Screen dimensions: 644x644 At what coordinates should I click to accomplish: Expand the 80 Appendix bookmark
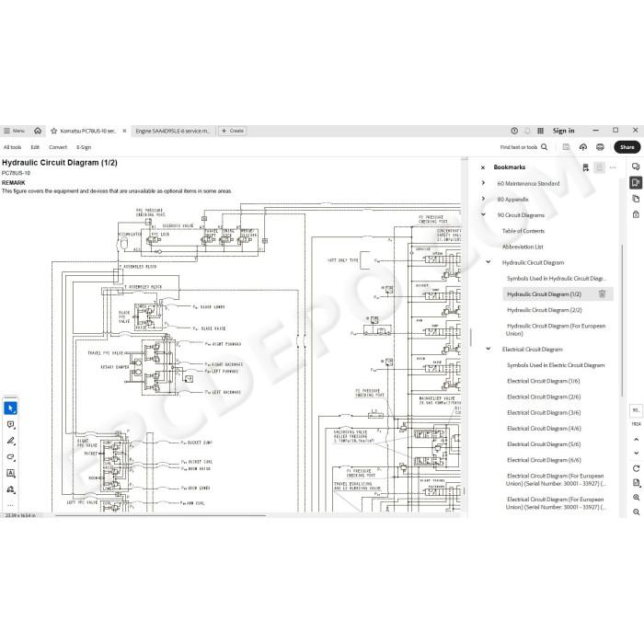[483, 199]
